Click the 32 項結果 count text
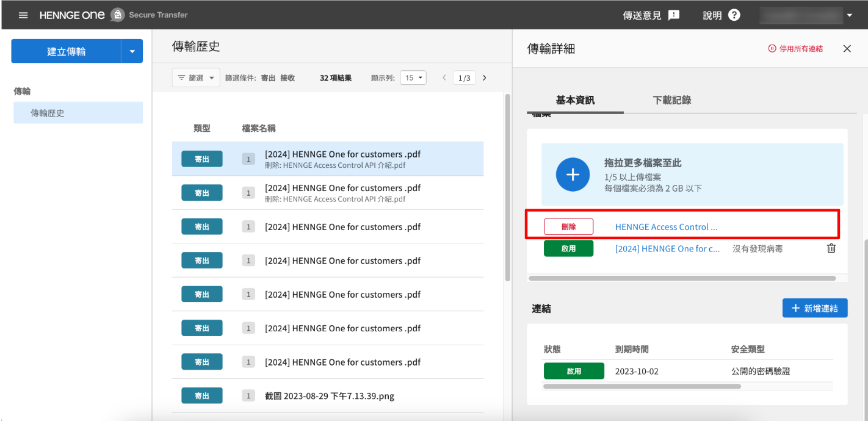 [x=336, y=78]
